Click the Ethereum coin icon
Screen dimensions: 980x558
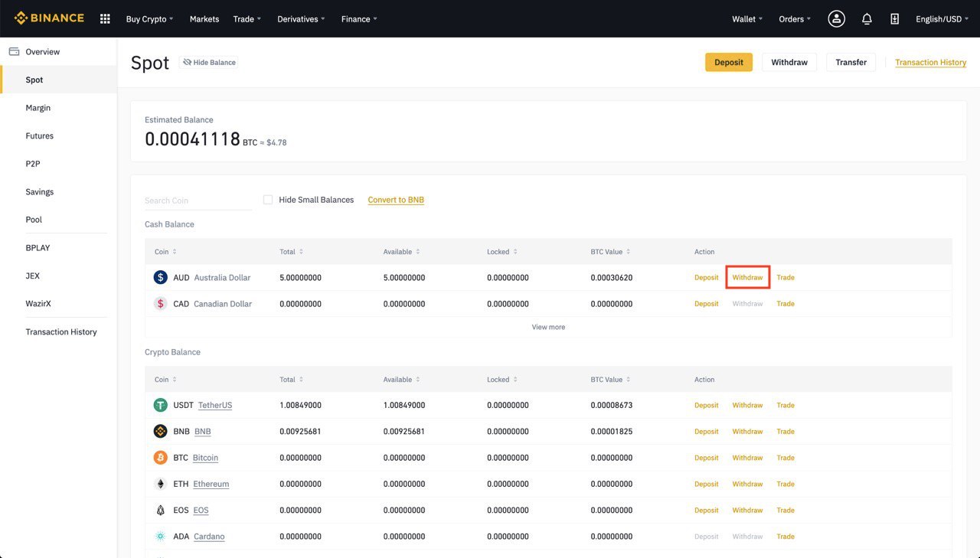(160, 484)
